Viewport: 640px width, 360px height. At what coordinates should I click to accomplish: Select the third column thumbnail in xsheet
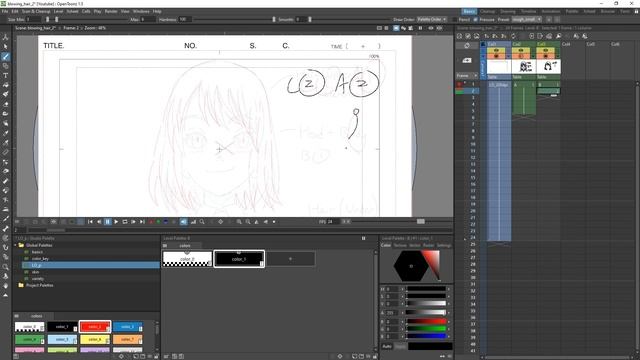[549, 66]
